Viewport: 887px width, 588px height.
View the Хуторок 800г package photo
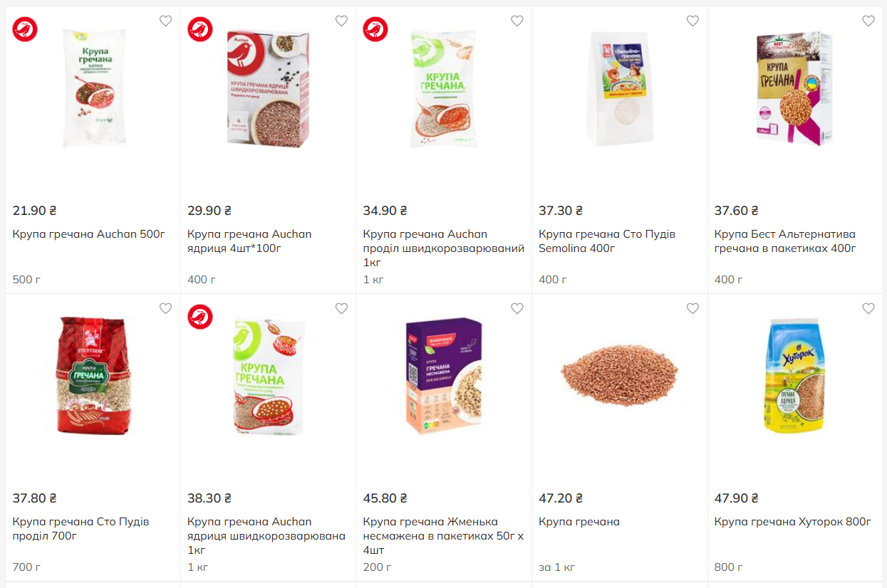coord(797,375)
